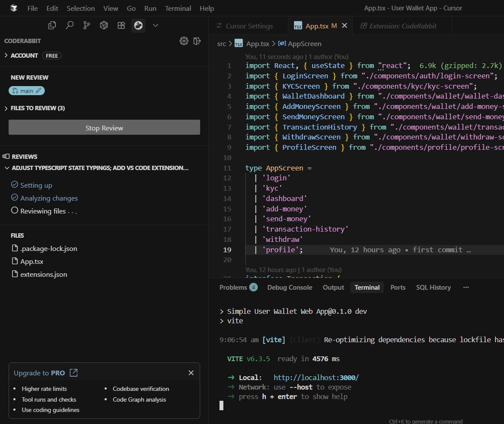Open the Run menu
The image size is (504, 424).
pos(150,8)
